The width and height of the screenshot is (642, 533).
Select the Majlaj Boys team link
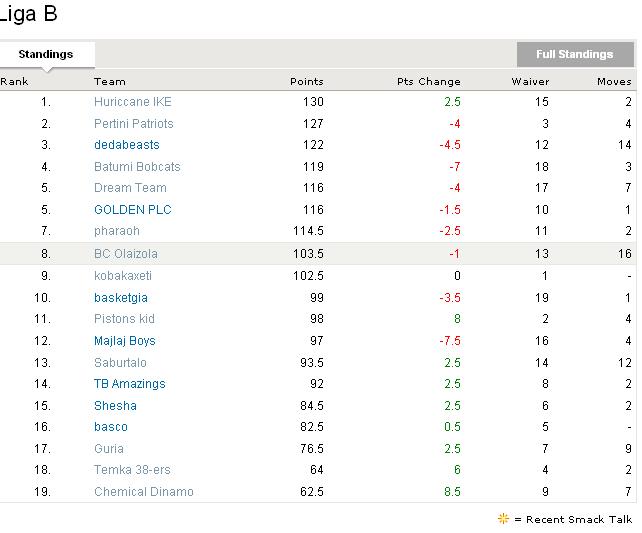(125, 341)
